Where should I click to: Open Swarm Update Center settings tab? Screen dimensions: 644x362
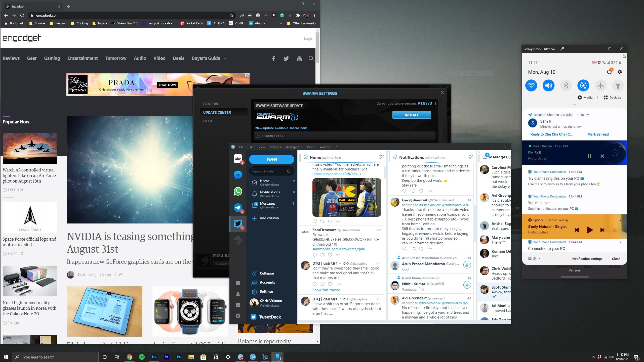(x=217, y=112)
